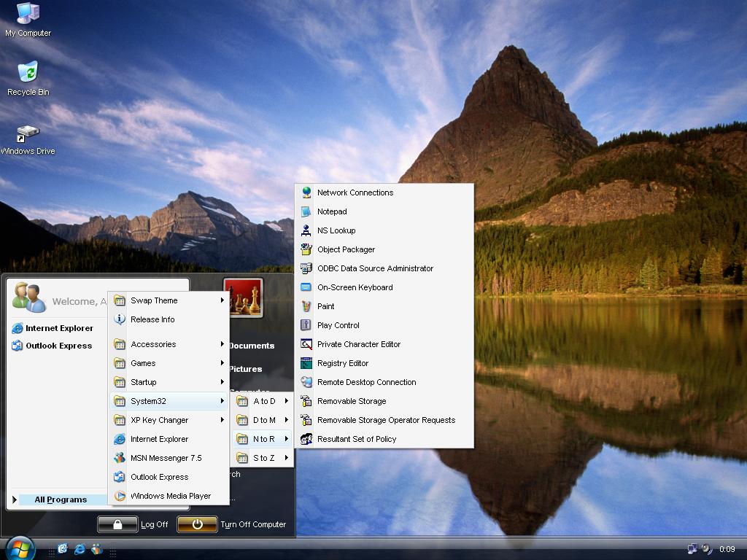Open Network Connections entry

tap(355, 192)
